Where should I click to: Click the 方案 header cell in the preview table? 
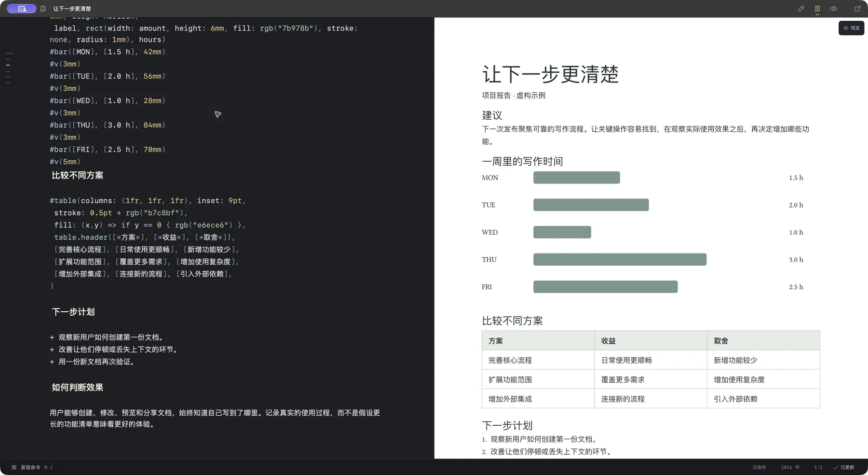[x=538, y=341]
